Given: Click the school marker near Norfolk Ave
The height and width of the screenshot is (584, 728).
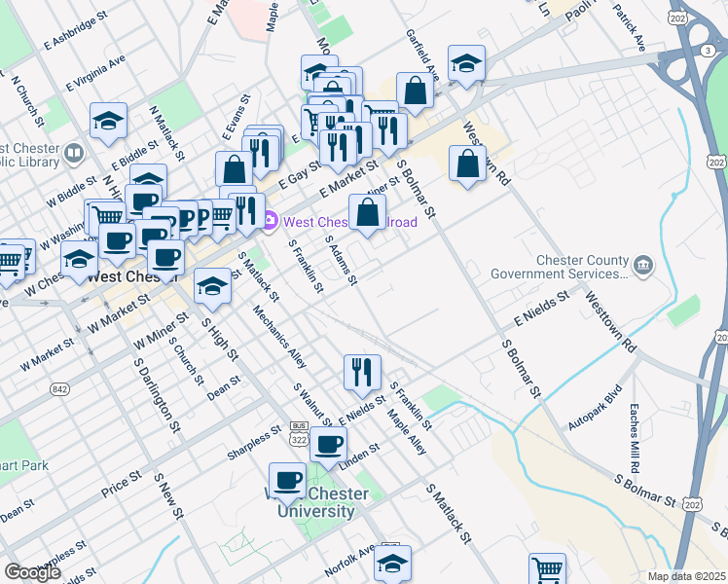Looking at the screenshot, I should 392,564.
